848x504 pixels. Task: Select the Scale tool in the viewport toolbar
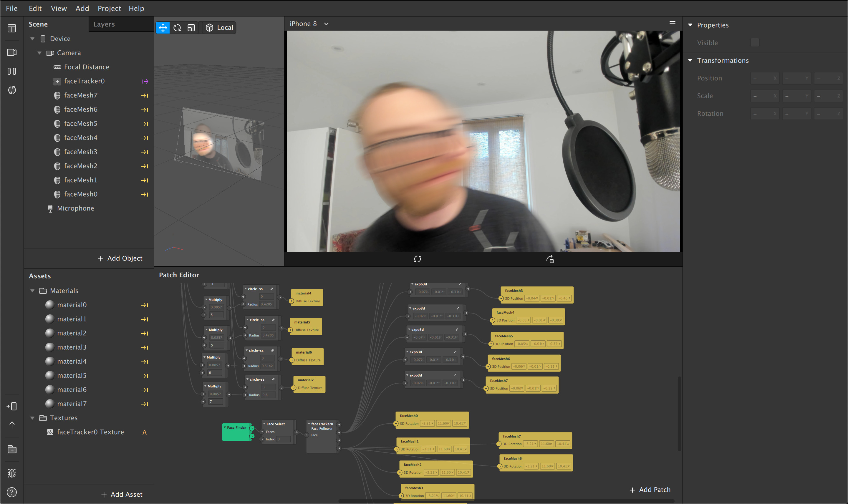pos(191,27)
